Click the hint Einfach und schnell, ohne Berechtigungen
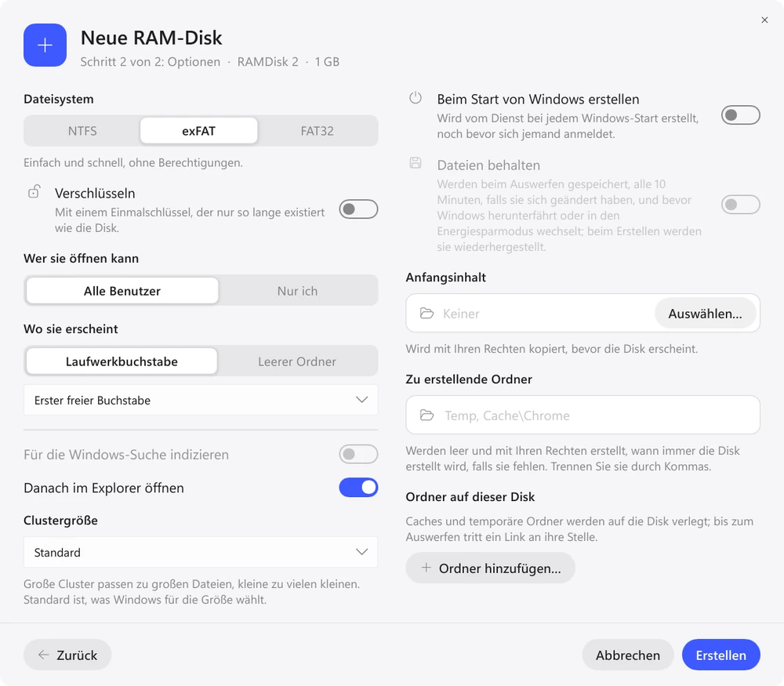Screen dimensions: 784x686 (x=133, y=162)
